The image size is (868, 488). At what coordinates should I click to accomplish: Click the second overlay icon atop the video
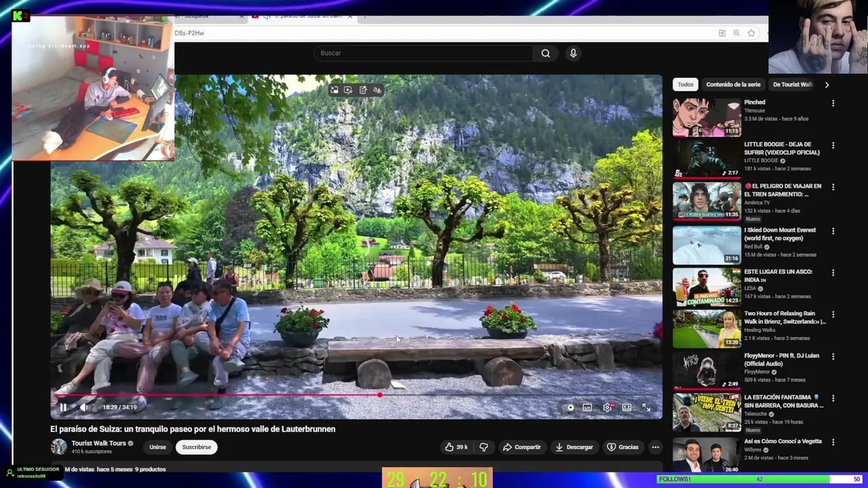(348, 90)
